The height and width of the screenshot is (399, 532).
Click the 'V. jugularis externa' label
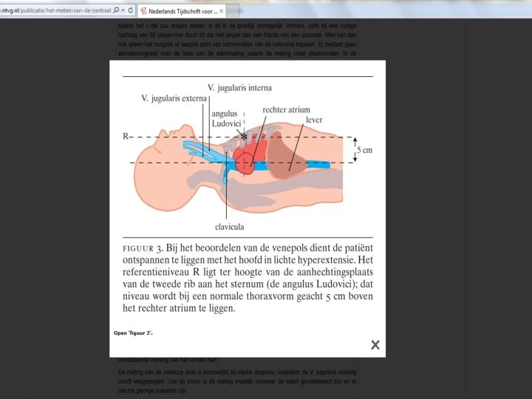coord(174,98)
